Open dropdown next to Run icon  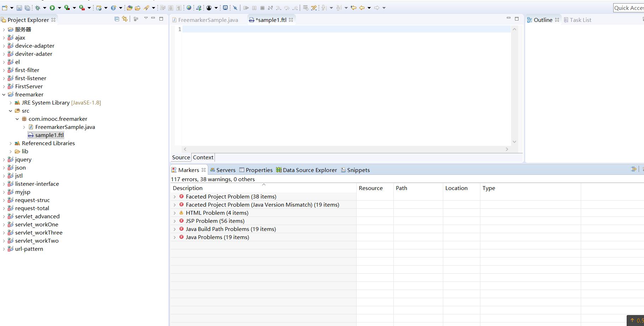[59, 8]
